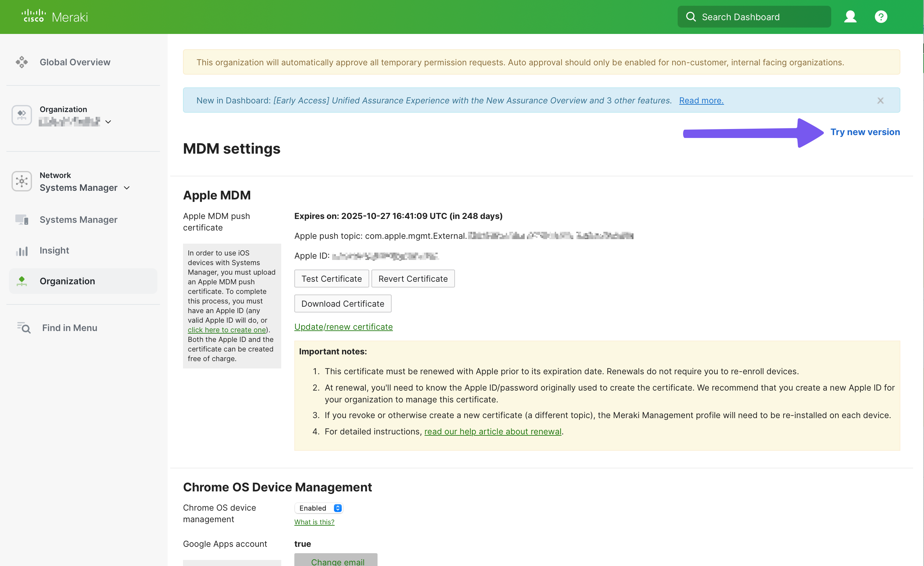This screenshot has height=566, width=924.
Task: Click the green Organization tree icon
Action: pos(22,281)
